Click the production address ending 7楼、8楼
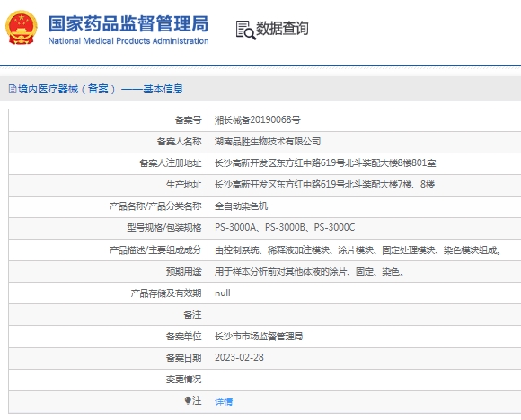Image resolution: width=521 pixels, height=420 pixels. 324,184
